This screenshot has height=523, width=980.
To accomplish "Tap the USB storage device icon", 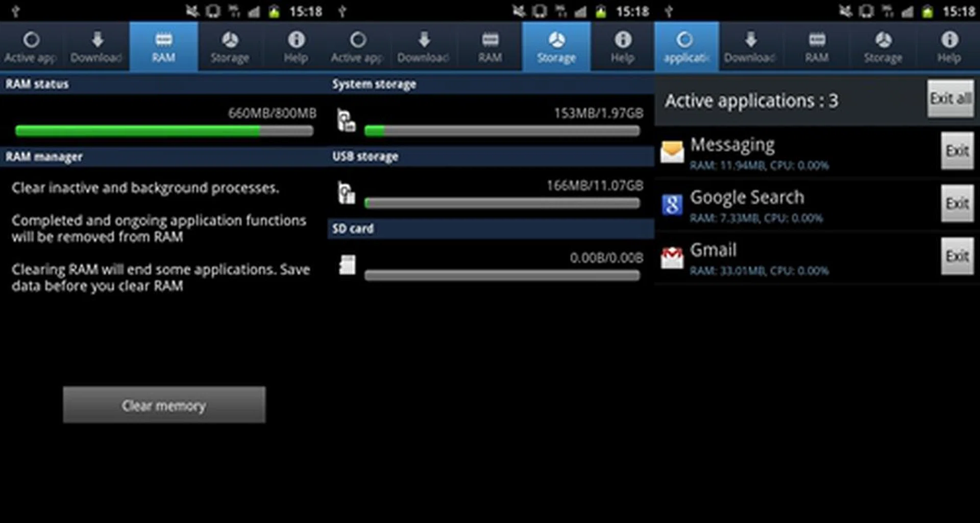I will pyautogui.click(x=346, y=194).
